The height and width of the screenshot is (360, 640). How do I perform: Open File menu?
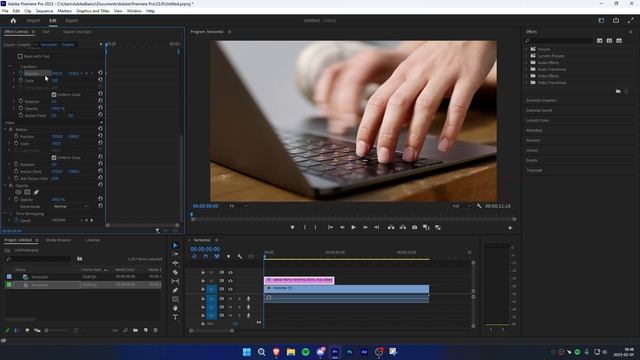[5, 11]
